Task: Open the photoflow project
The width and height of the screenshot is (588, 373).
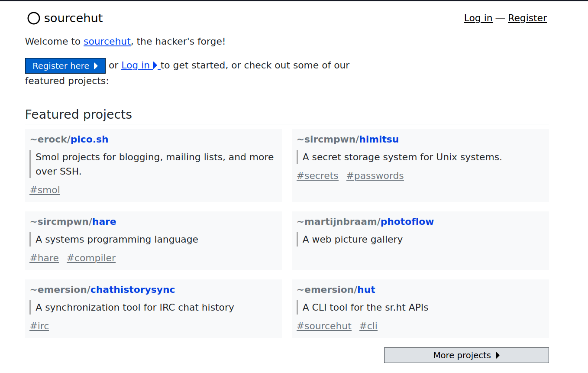Action: click(x=407, y=222)
